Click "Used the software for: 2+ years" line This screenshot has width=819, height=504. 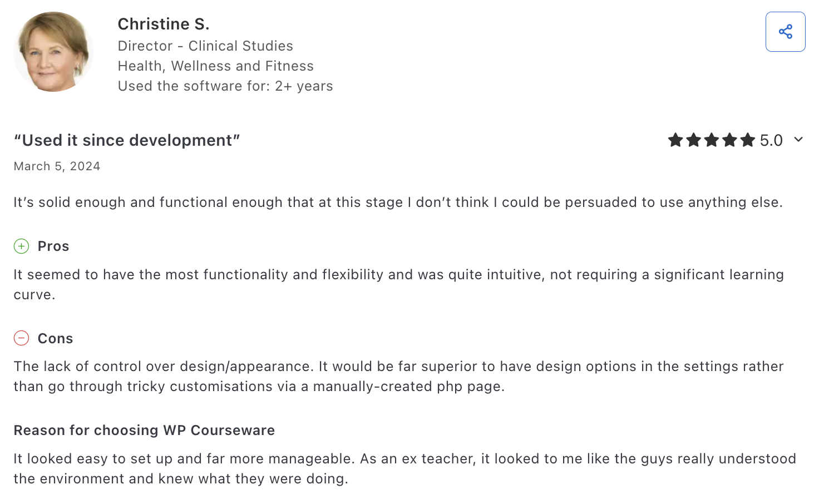pos(225,86)
